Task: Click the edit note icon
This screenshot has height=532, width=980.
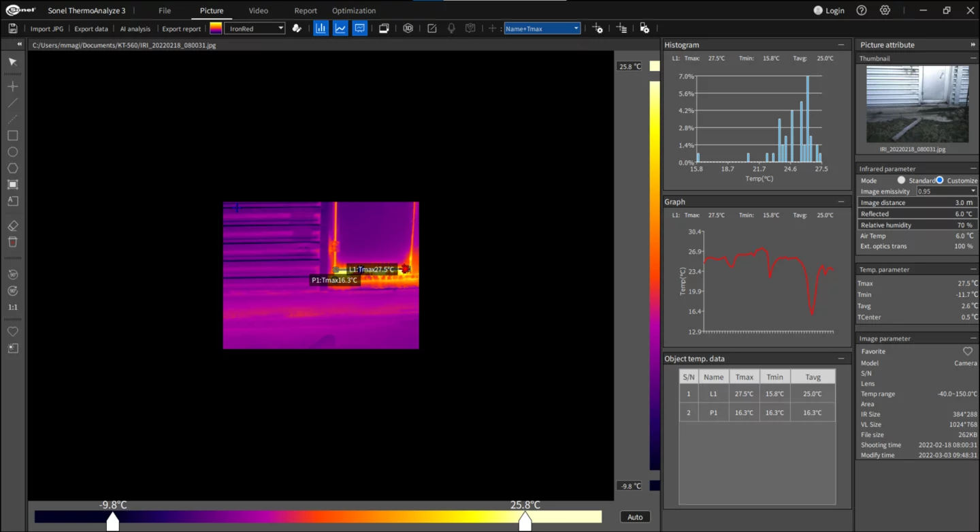Action: [431, 29]
